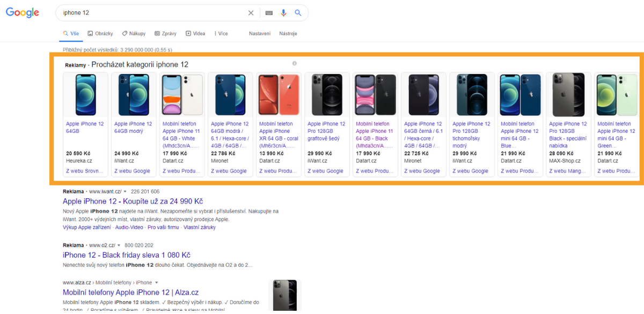Switch to the Videa tab
The width and height of the screenshot is (644, 314).
[x=195, y=33]
